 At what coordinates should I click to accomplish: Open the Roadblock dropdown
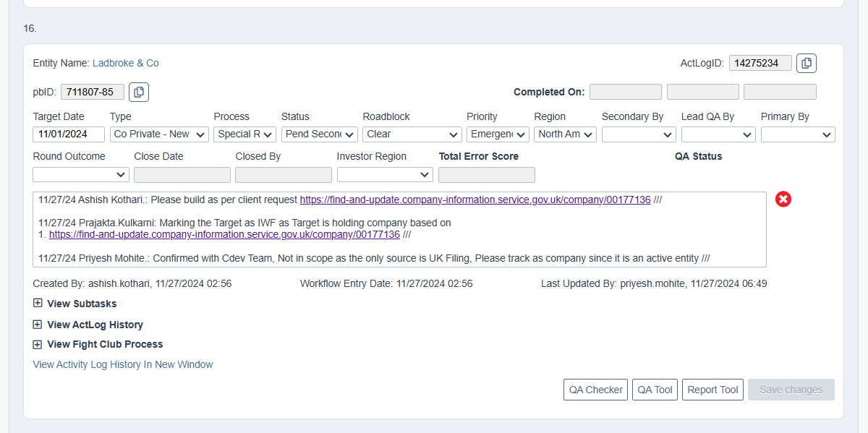click(412, 134)
